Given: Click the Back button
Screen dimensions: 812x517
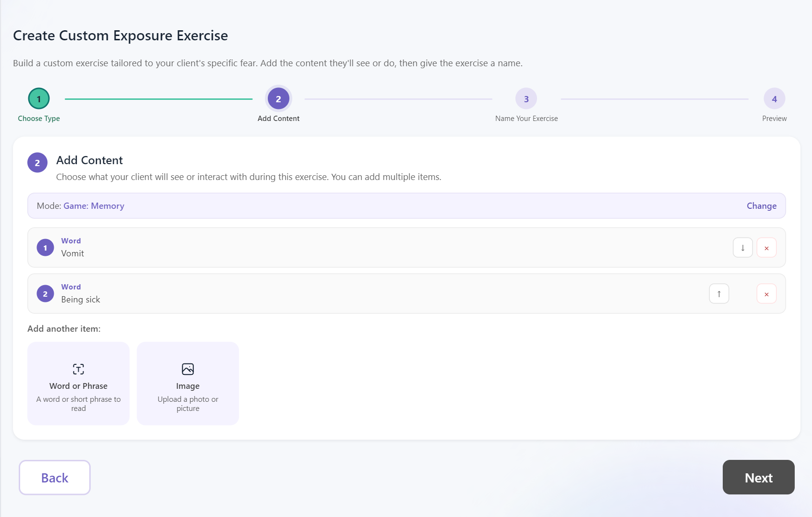Looking at the screenshot, I should coord(55,478).
